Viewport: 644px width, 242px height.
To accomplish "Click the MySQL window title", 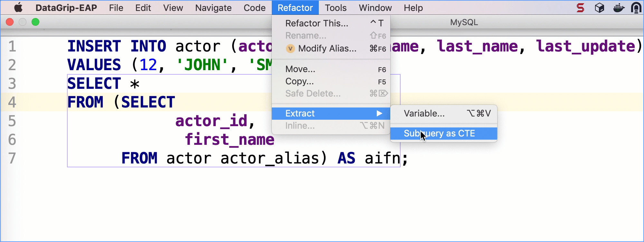I will tap(464, 23).
